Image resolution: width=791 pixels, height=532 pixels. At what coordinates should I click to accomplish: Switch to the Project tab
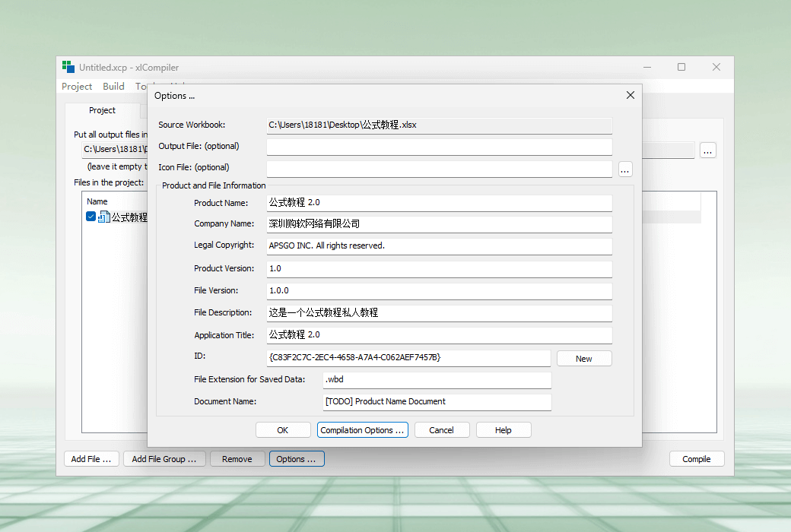click(103, 110)
